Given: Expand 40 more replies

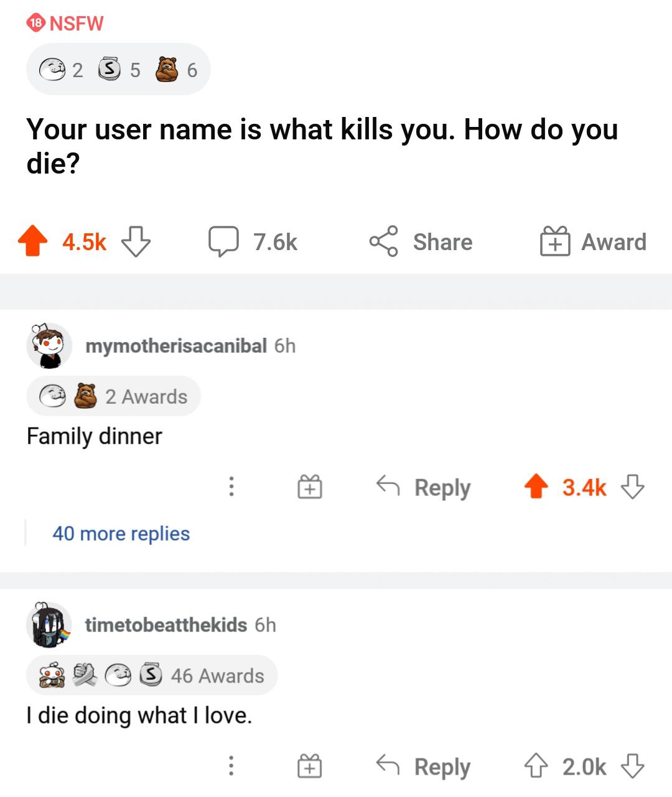Looking at the screenshot, I should (x=121, y=533).
